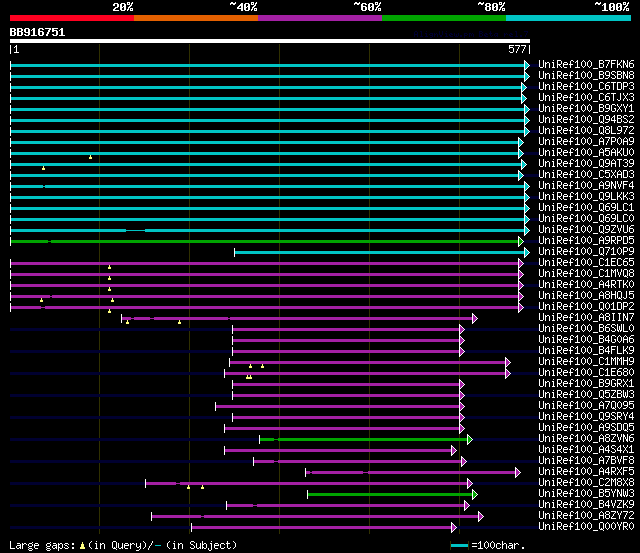This screenshot has width=640, height=553.
Task: Click the UniRef100_Q69LC0 label
Action: coord(586,219)
